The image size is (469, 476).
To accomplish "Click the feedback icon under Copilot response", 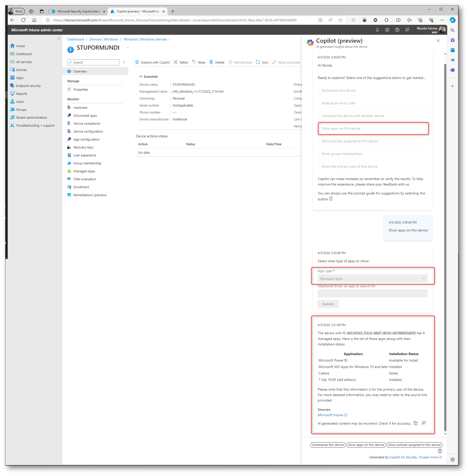I will point(424,423).
